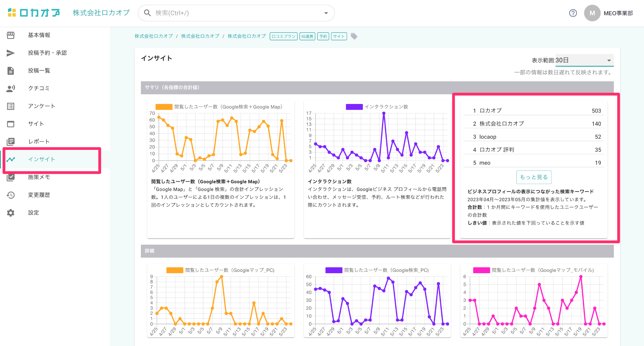Open クチコミ reviews icon in sidebar
The width and height of the screenshot is (644, 346).
pos(11,88)
